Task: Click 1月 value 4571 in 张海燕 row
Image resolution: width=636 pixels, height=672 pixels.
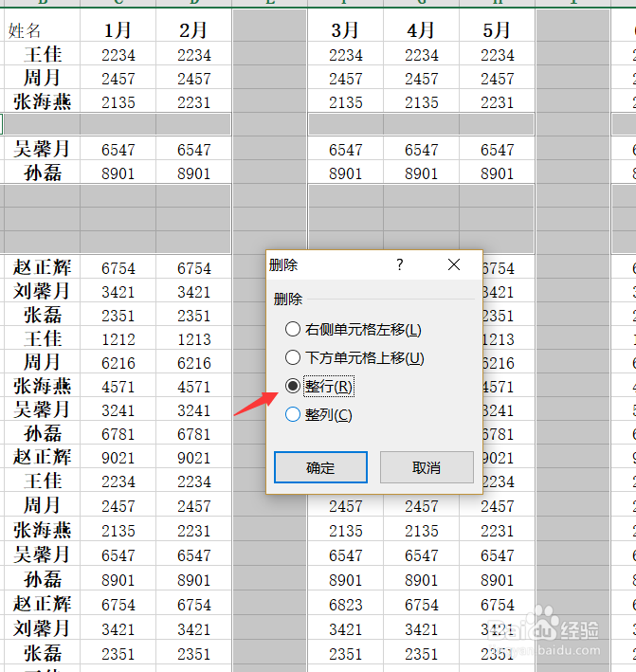Action: click(x=118, y=386)
